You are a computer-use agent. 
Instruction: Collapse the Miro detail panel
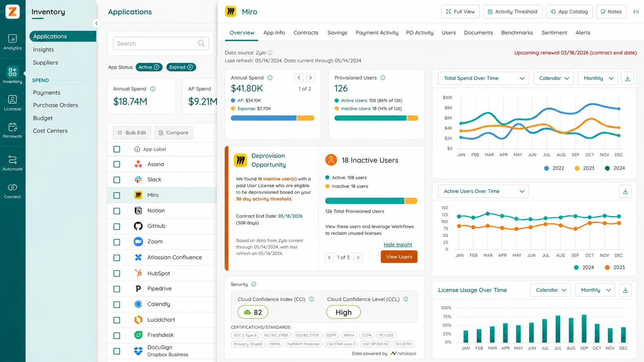pos(636,12)
